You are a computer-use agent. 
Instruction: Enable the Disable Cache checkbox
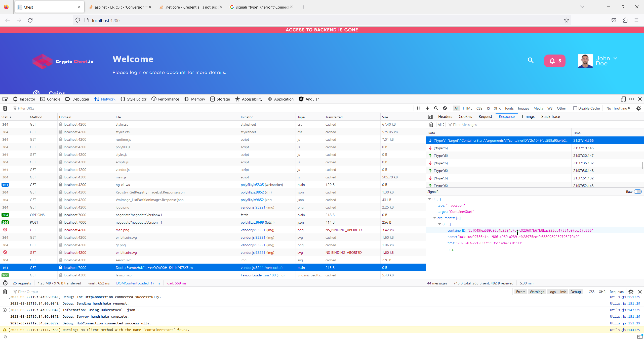pos(575,108)
